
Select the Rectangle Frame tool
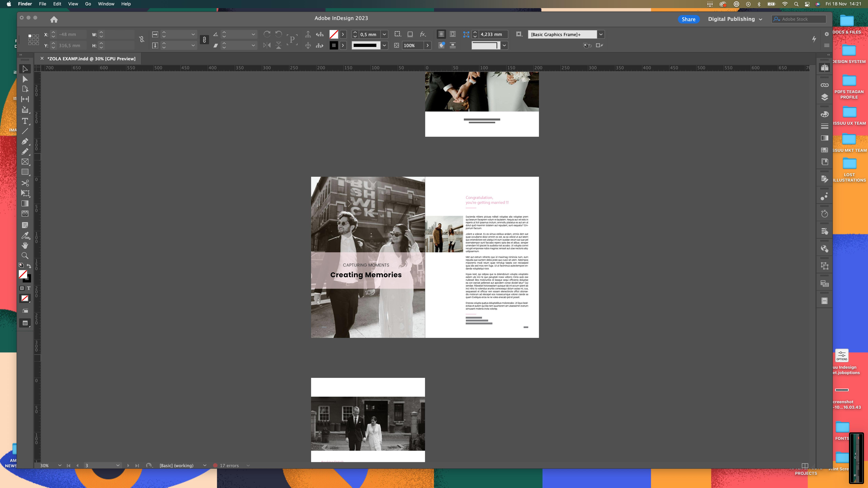click(25, 162)
